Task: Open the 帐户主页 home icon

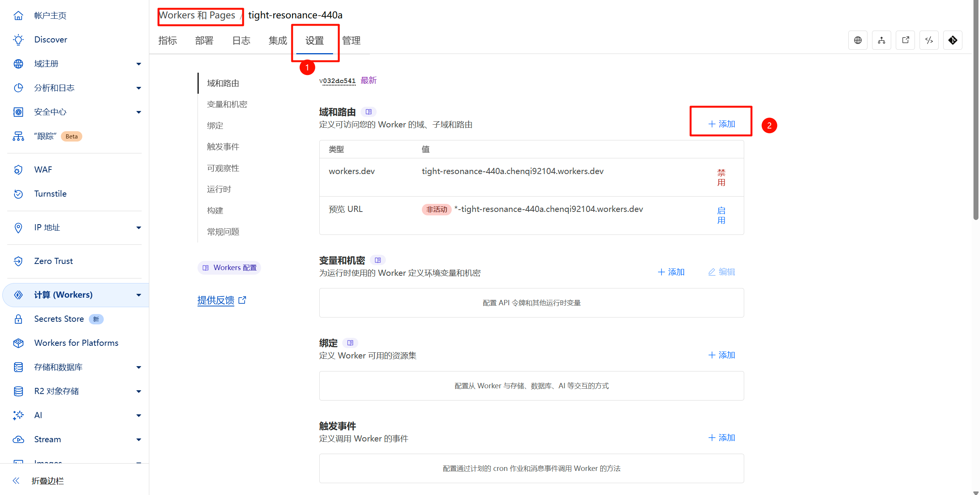Action: (x=18, y=16)
